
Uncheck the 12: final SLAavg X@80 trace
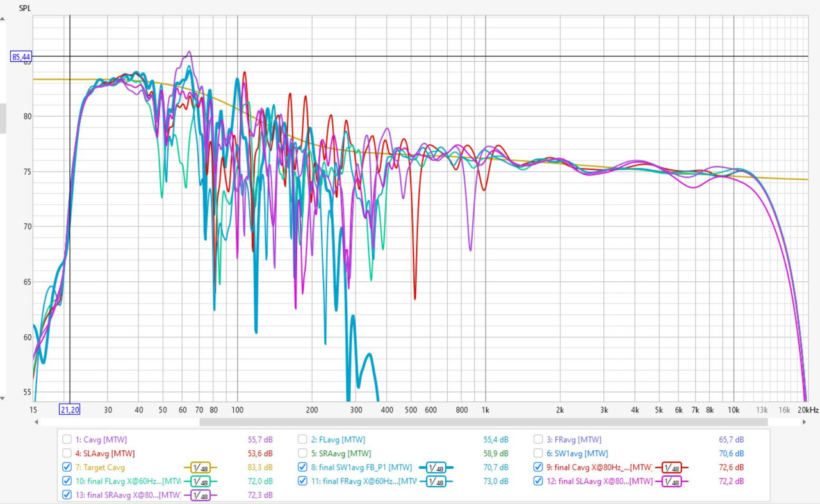[538, 482]
